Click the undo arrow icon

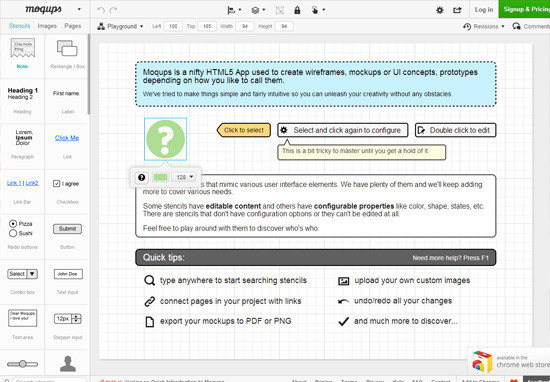[101, 10]
